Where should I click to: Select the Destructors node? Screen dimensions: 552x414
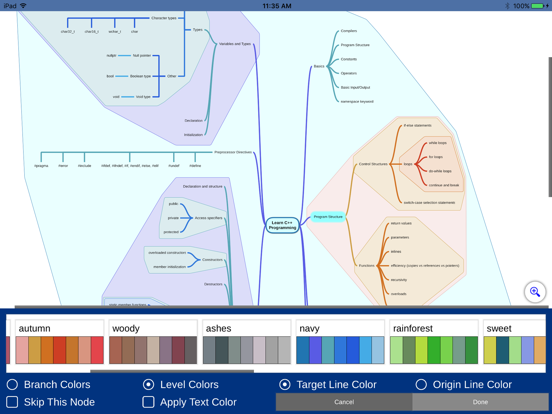pos(213,284)
